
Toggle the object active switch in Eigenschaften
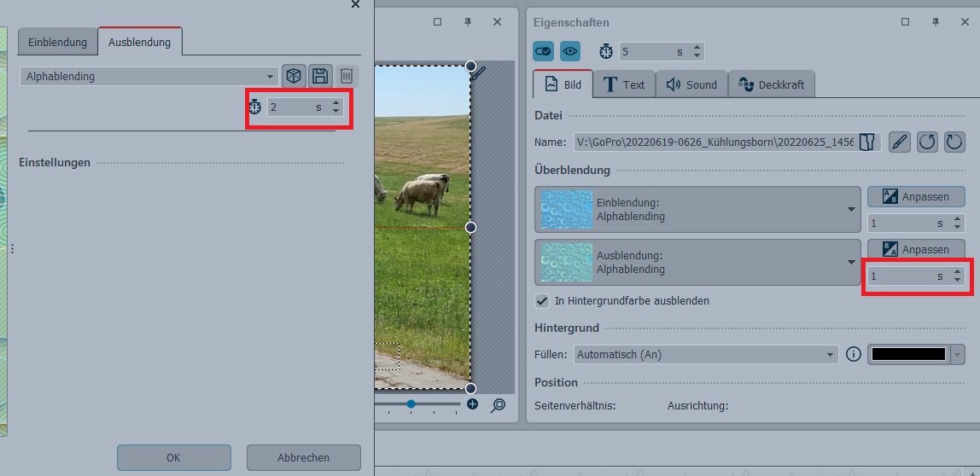pyautogui.click(x=544, y=51)
